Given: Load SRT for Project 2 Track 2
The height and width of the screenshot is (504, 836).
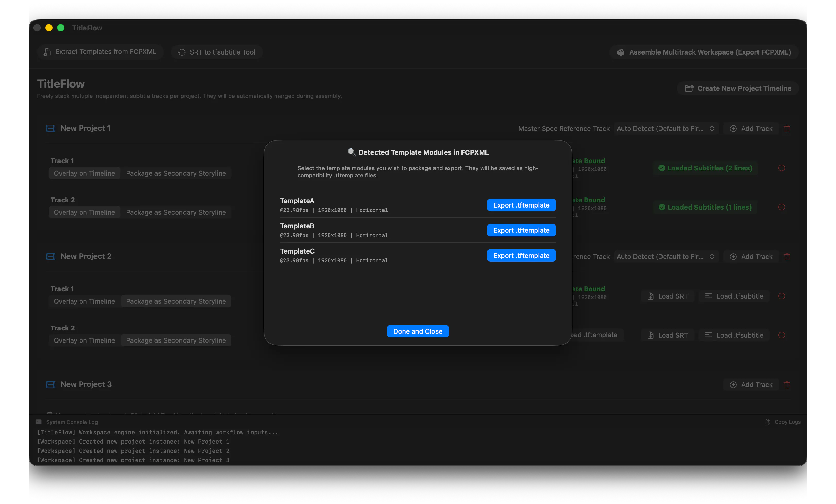Looking at the screenshot, I should pos(667,335).
